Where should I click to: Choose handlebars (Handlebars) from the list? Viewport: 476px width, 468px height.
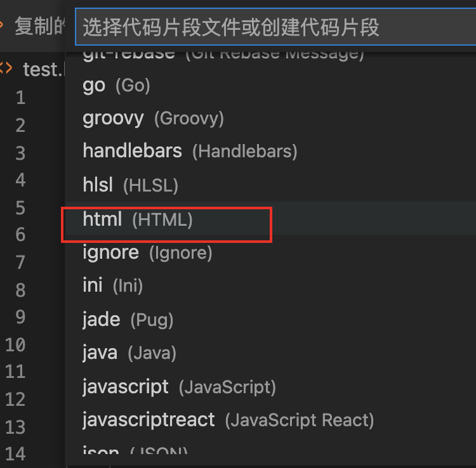coord(271,151)
